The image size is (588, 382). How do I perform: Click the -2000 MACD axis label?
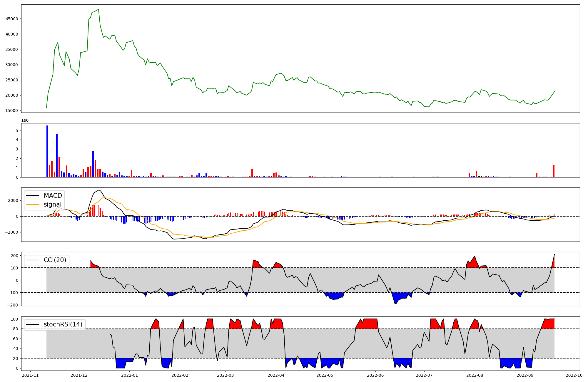[x=11, y=232]
